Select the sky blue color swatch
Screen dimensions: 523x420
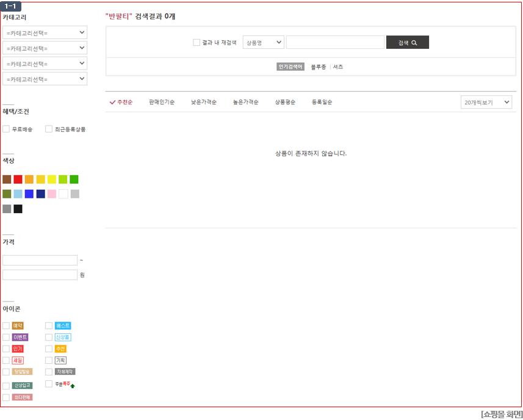[x=18, y=194]
